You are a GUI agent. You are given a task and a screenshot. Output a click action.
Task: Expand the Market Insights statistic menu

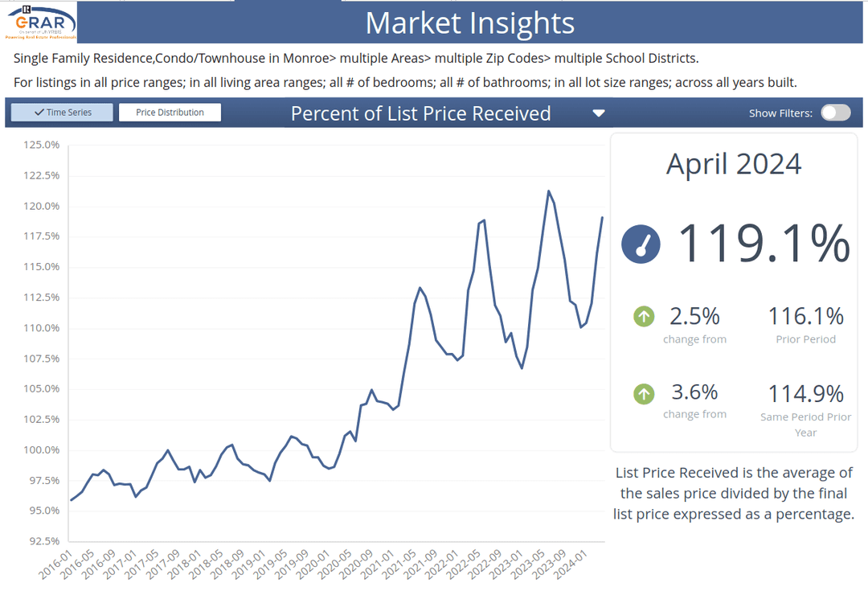click(599, 113)
